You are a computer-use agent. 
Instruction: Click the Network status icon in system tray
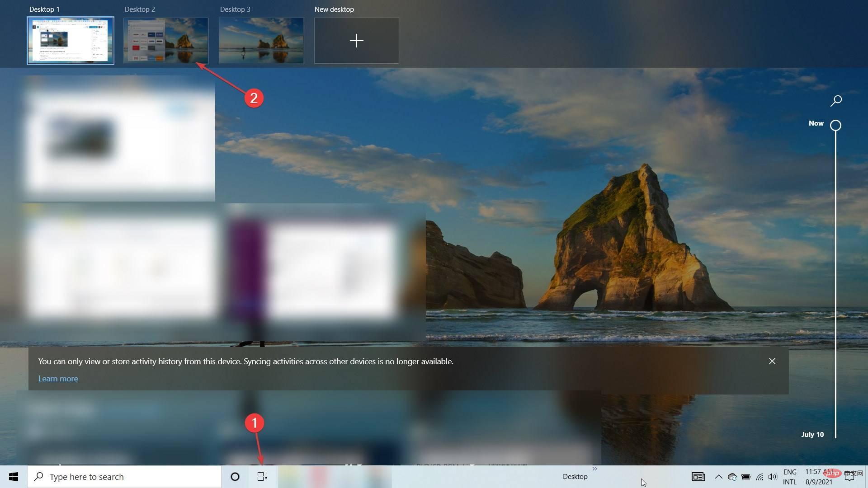coord(760,476)
